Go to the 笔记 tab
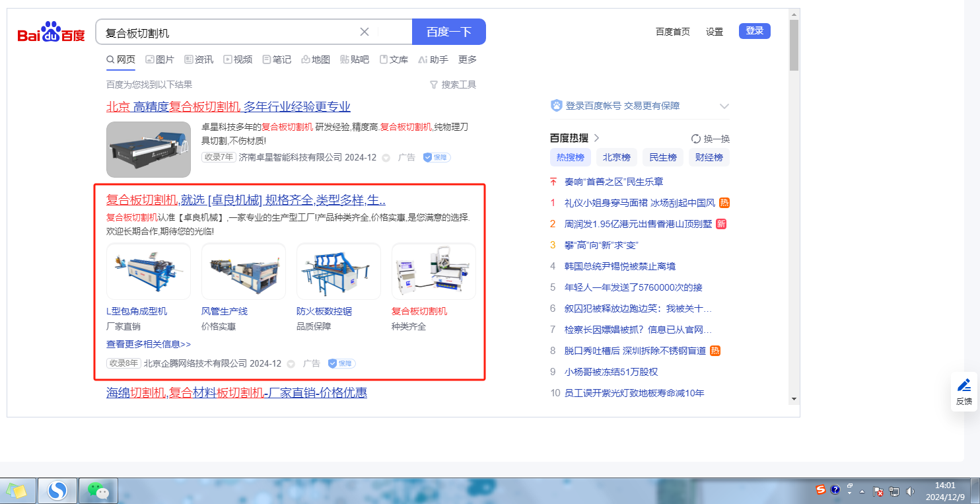 point(277,59)
